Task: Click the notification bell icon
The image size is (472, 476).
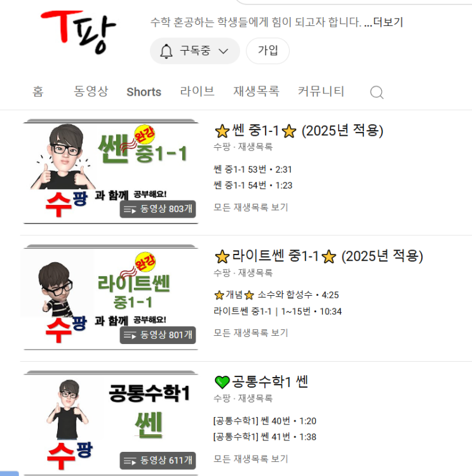Action: 166,51
